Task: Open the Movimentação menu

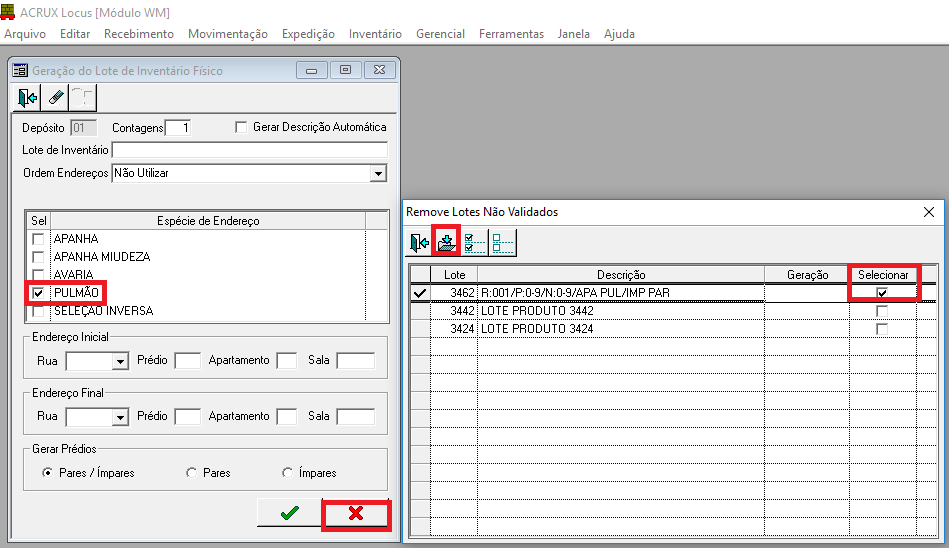Action: 228,34
